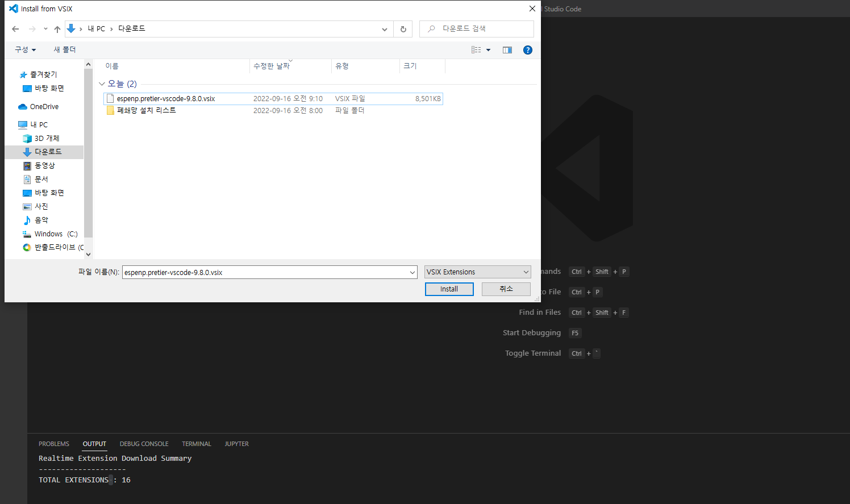Open the 구성 menu

24,49
